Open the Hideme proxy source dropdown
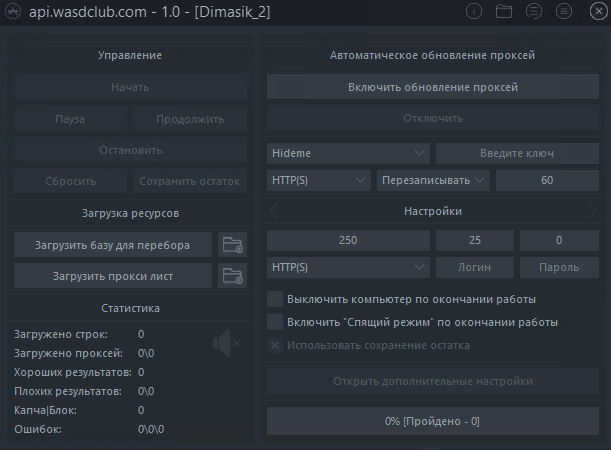The image size is (611, 450). pyautogui.click(x=348, y=153)
